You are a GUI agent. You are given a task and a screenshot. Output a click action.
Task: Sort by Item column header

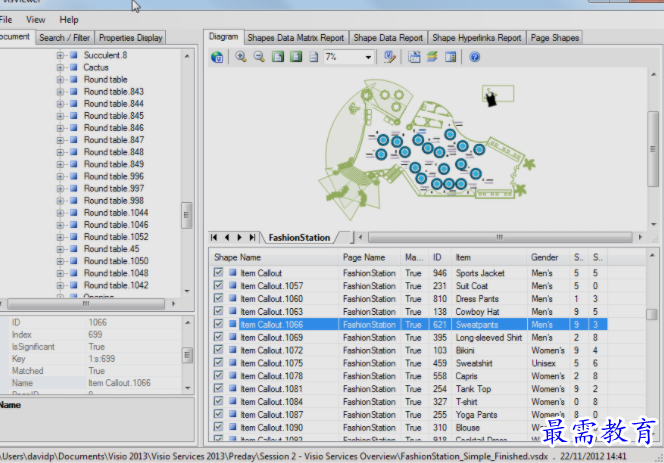pos(489,257)
